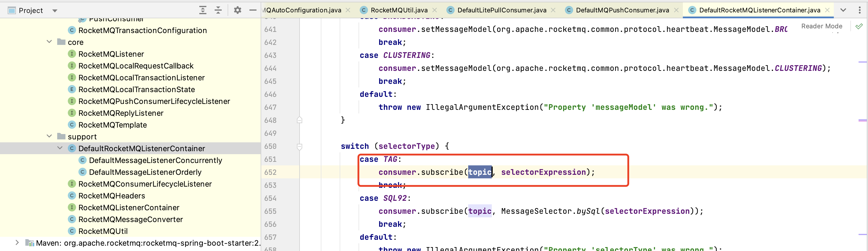Show hidden editor tabs dropdown
Screen dimensions: 868x251
(843, 10)
